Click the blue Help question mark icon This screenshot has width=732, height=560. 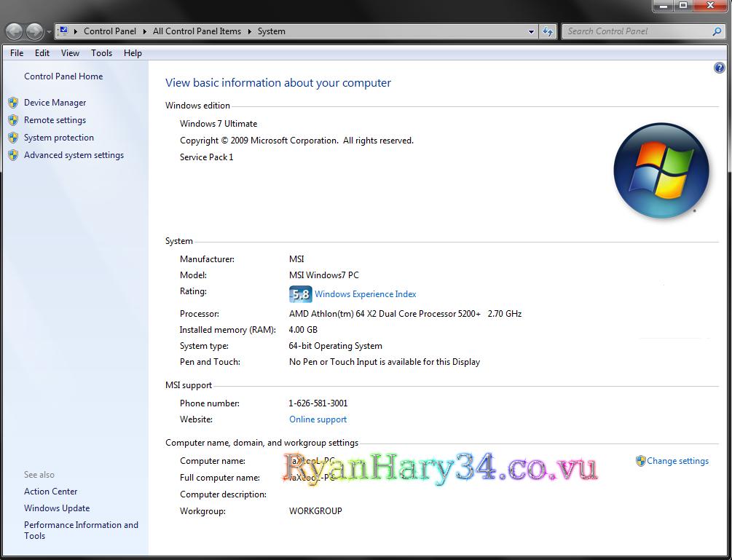(x=720, y=68)
